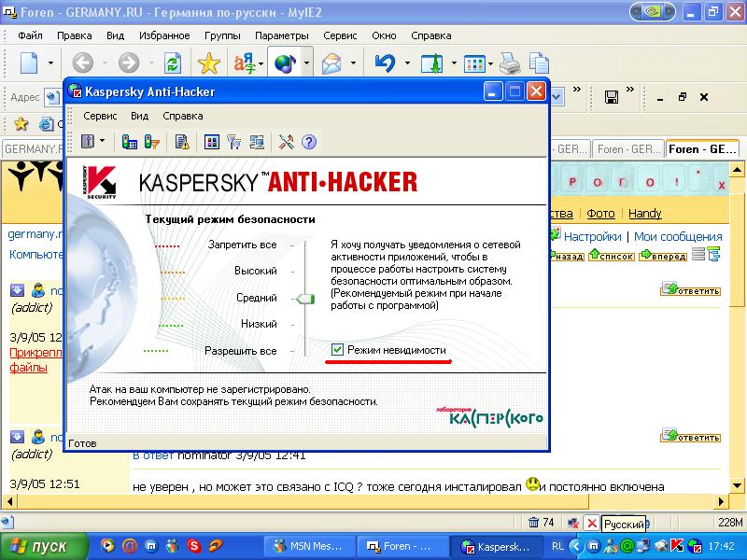Click the floppy disk save icon in MyIE2
The width and height of the screenshot is (747, 560).
pyautogui.click(x=612, y=97)
